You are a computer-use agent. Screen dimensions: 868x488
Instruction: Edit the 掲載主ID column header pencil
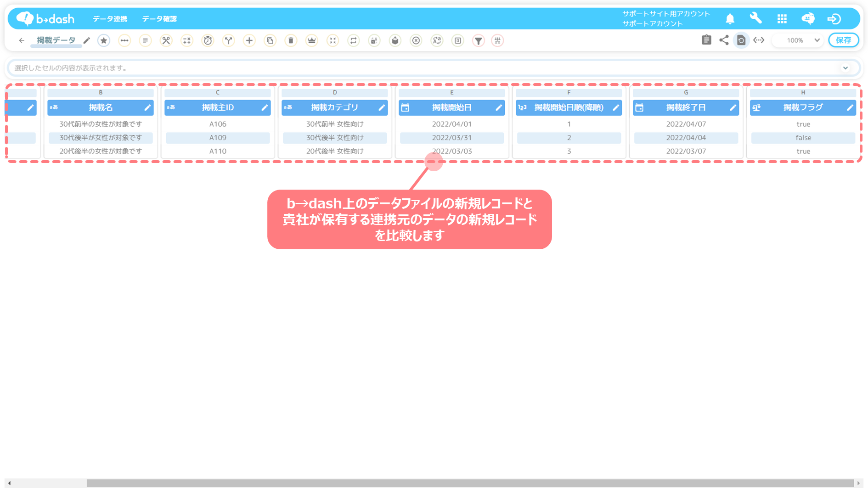(x=265, y=107)
